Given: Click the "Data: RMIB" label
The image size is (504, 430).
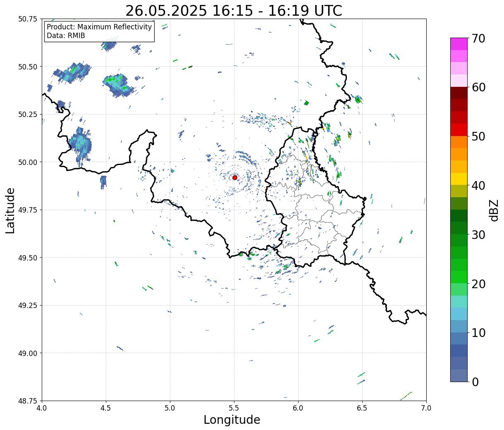Looking at the screenshot, I should 66,36.
